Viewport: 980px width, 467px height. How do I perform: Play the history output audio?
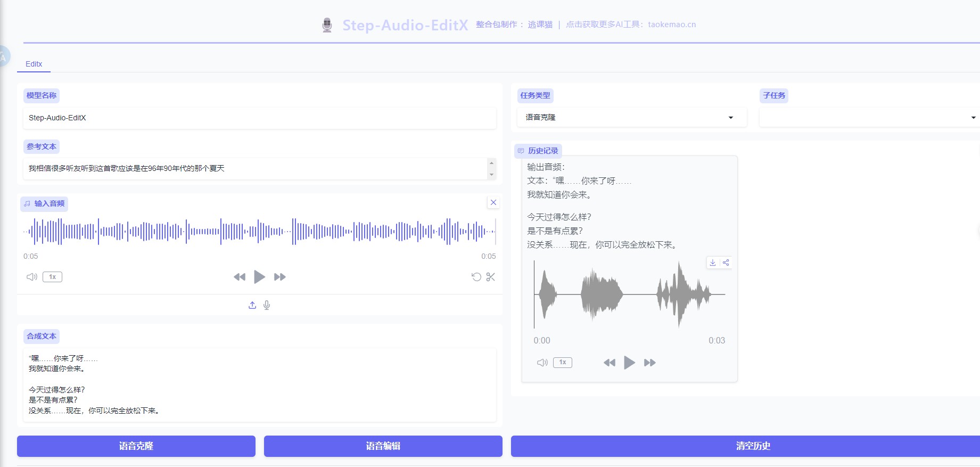(x=629, y=363)
